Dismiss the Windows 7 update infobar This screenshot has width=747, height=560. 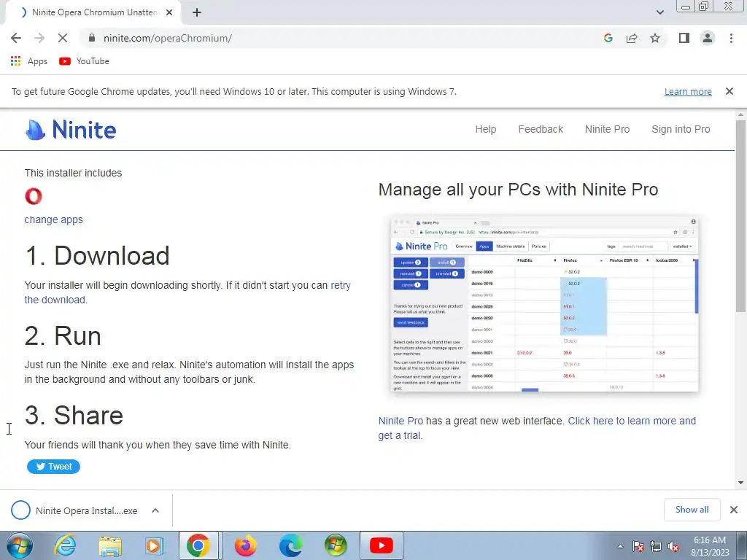pos(729,91)
